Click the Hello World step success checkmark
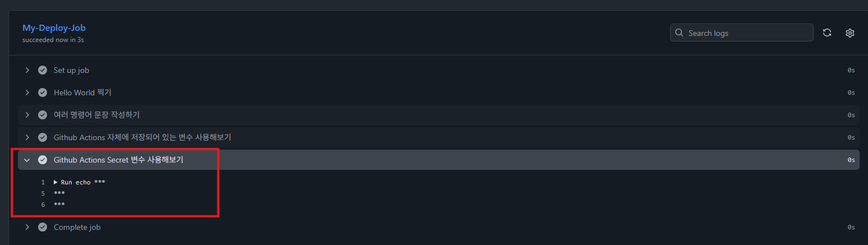 pos(43,93)
